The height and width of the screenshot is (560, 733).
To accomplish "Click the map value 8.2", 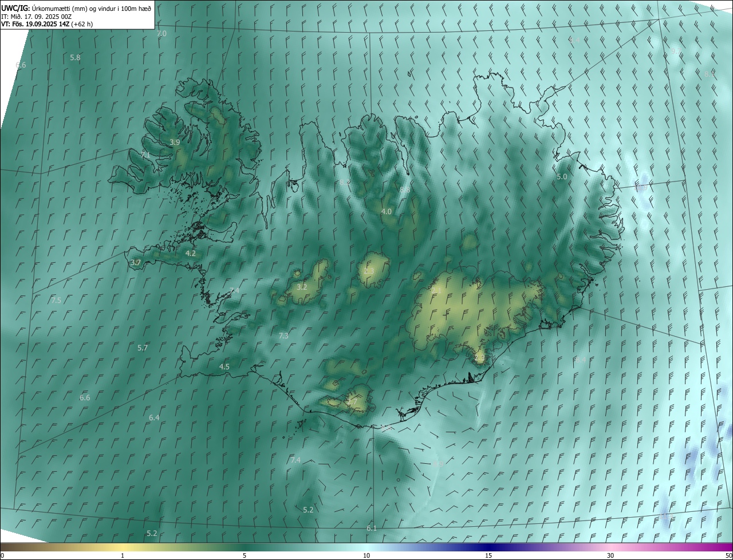I will click(345, 182).
